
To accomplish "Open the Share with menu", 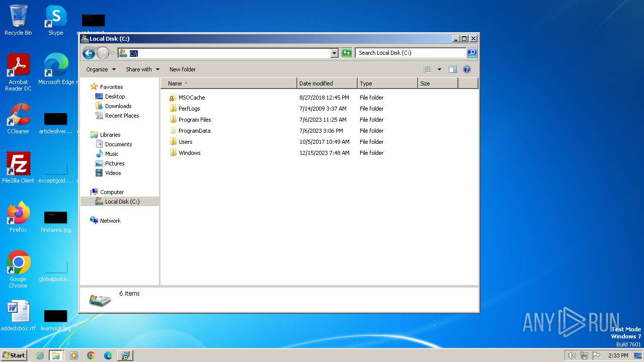I will (142, 69).
